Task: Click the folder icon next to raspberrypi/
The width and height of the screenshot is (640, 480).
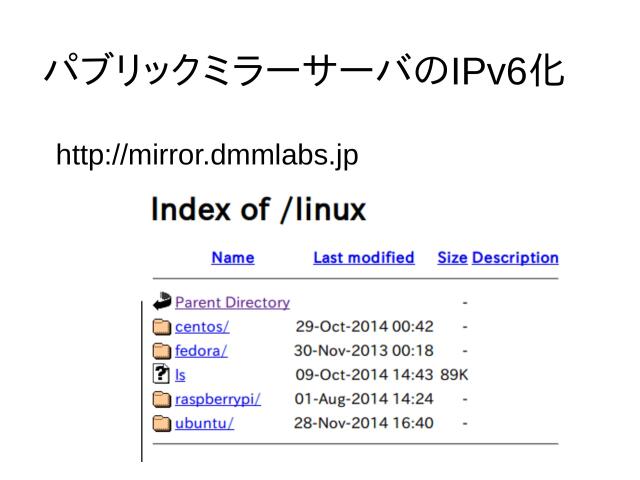Action: (162, 399)
